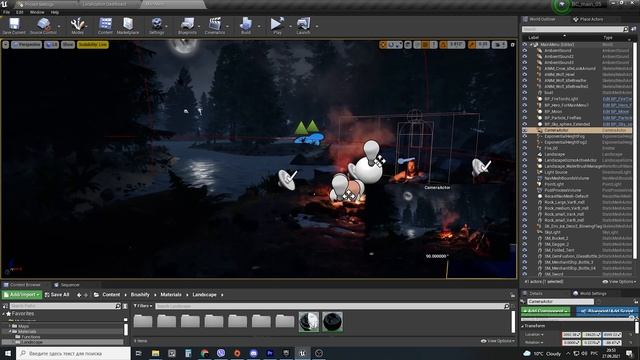Toggle visibility of BP_Moon actor
This screenshot has height=360, width=640.
pyautogui.click(x=525, y=111)
